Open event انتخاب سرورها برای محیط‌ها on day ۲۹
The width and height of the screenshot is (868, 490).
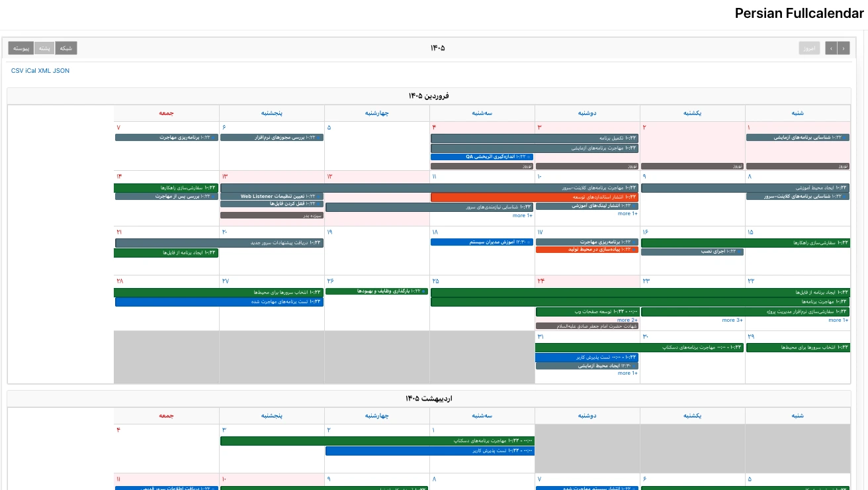pyautogui.click(x=798, y=348)
